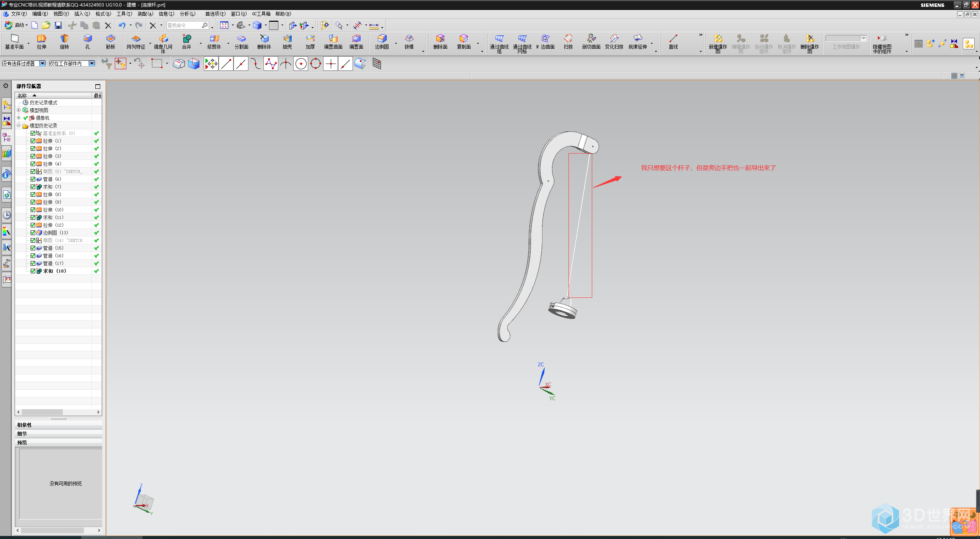Click the save file icon
980x539 pixels.
(58, 25)
